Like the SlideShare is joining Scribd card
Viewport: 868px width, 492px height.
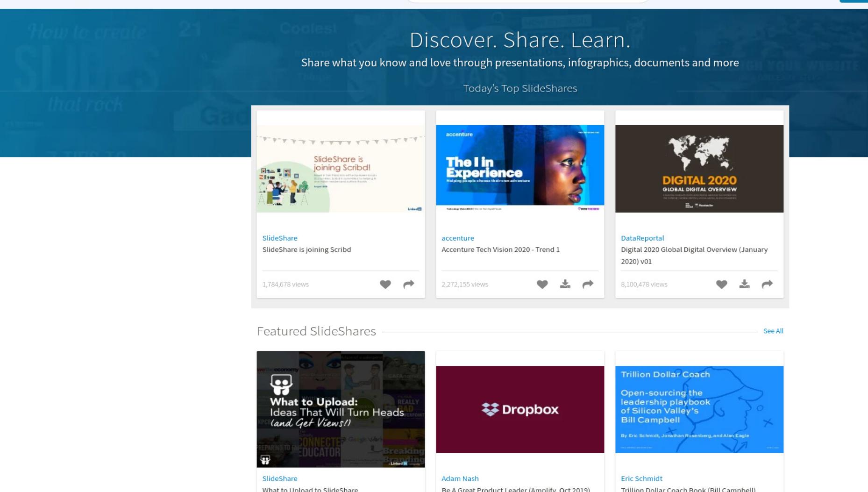click(385, 284)
